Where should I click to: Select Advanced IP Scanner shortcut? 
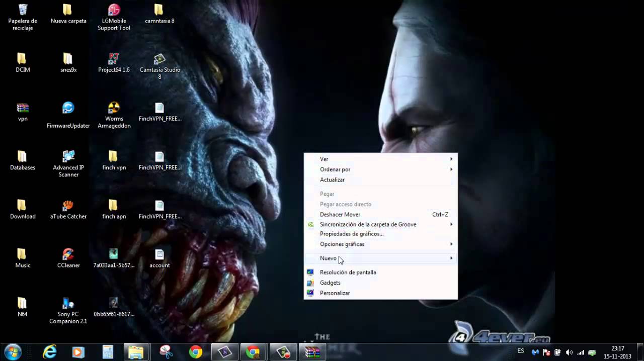(x=68, y=163)
